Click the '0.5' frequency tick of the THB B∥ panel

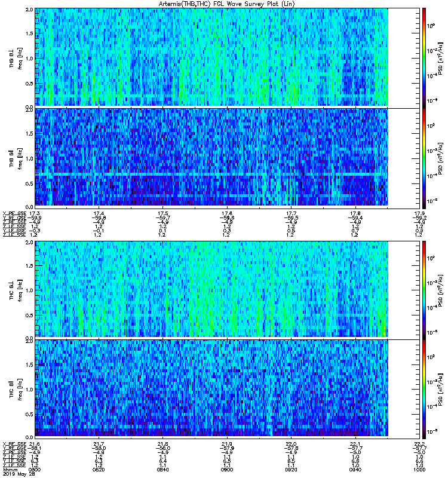tap(29, 183)
